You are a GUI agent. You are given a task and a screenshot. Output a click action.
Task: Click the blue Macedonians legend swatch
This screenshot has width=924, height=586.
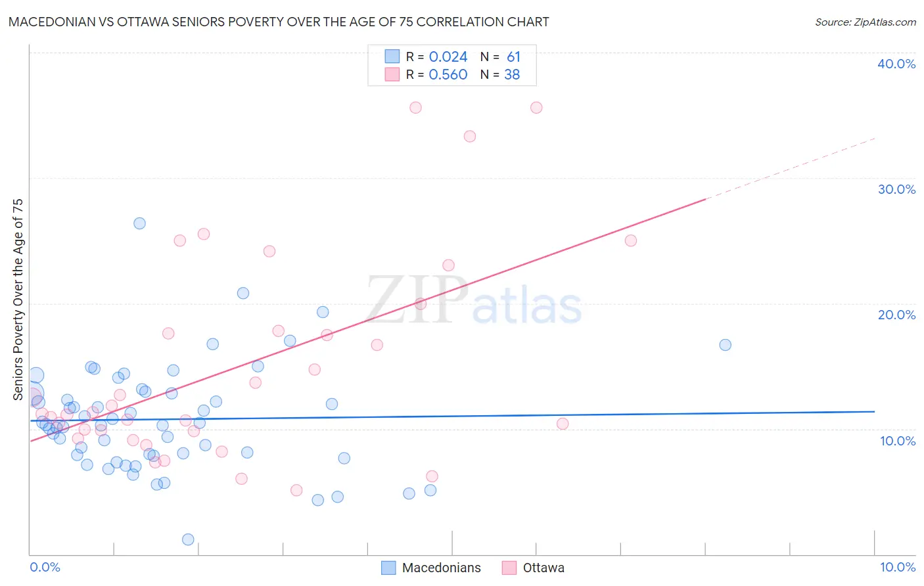pyautogui.click(x=388, y=568)
